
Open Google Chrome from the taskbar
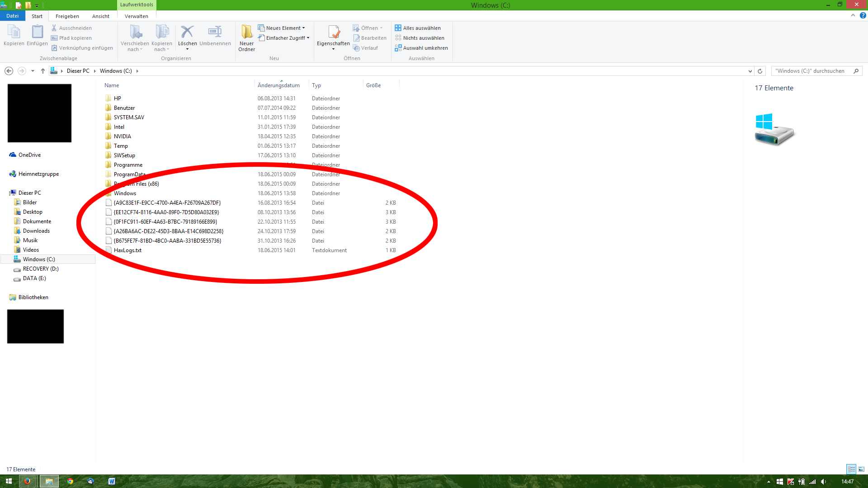[70, 481]
